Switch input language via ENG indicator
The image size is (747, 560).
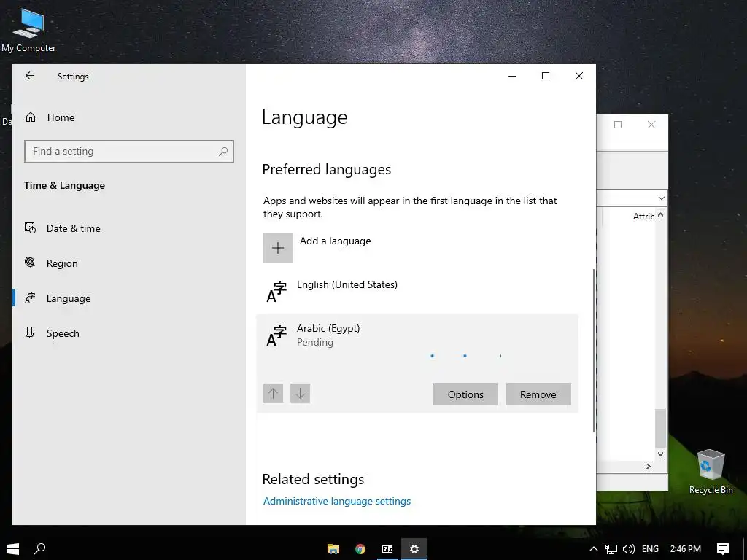650,549
